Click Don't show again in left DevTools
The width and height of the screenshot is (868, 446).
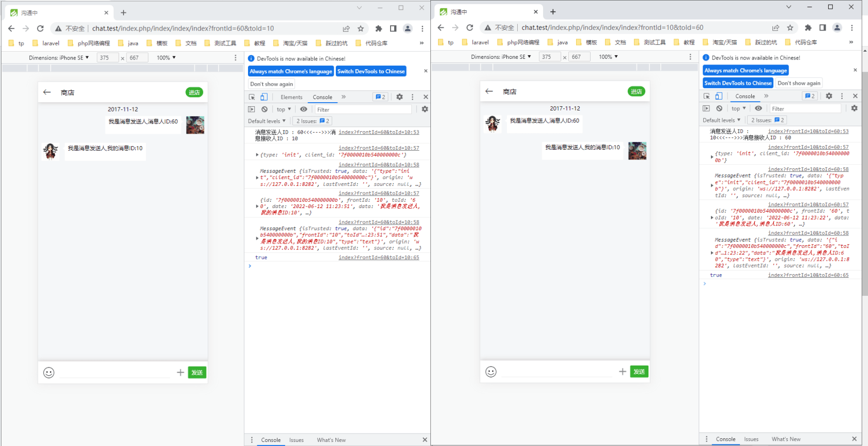coord(272,84)
